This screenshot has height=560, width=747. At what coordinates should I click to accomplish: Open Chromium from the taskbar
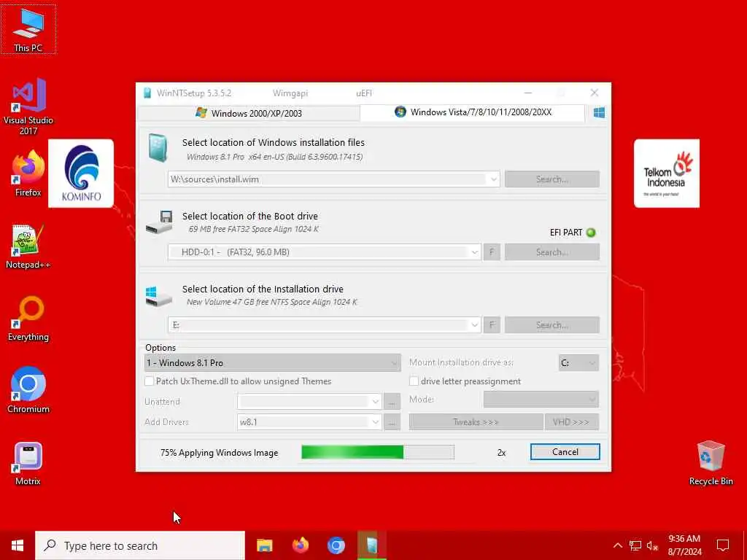(x=336, y=545)
